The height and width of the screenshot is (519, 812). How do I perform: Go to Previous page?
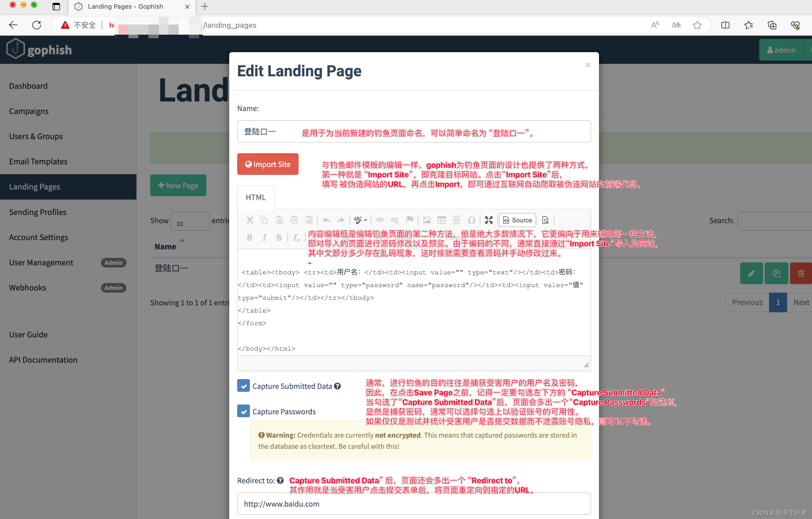click(747, 302)
